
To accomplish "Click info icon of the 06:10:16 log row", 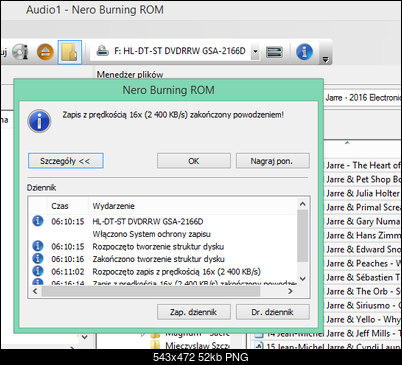I will [x=38, y=258].
